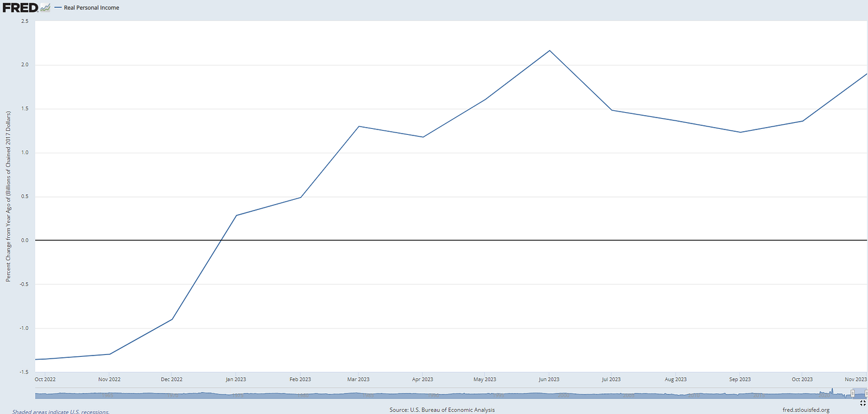Click the Sep 2023 data point on the line
The height and width of the screenshot is (414, 868).
(739, 132)
